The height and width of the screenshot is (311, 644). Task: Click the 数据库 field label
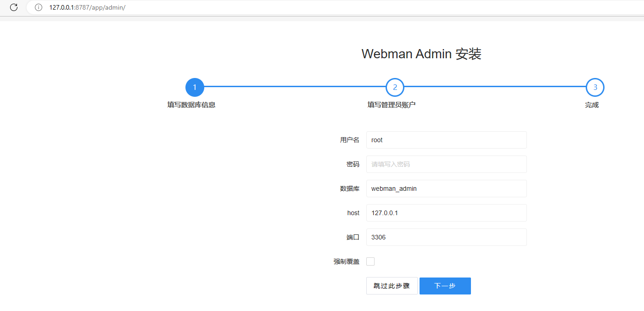point(350,189)
